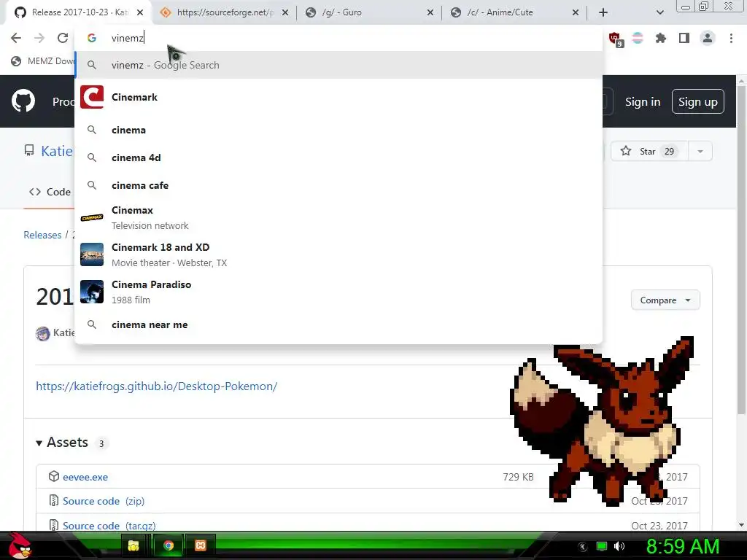The height and width of the screenshot is (560, 747).
Task: Click the Chrome taskbar icon
Action: pyautogui.click(x=169, y=545)
